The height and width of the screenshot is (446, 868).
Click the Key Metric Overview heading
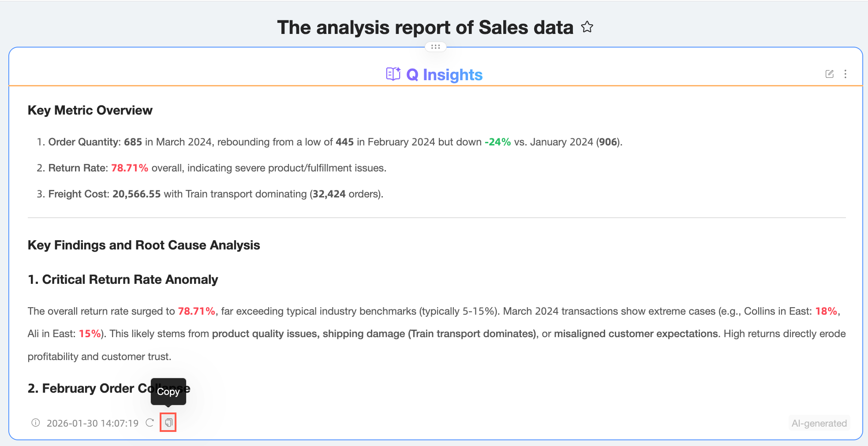coord(90,110)
